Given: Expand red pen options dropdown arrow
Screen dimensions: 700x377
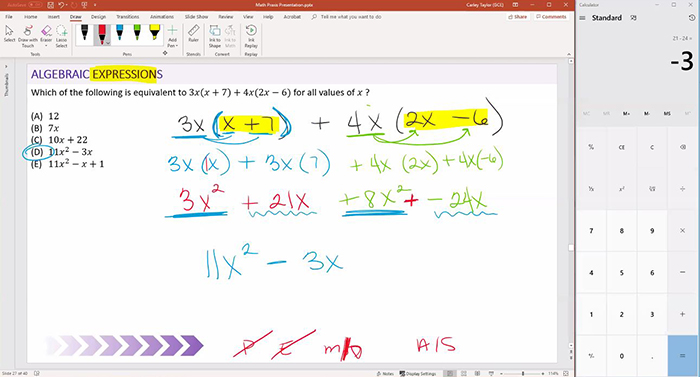Looking at the screenshot, I should coord(108,43).
